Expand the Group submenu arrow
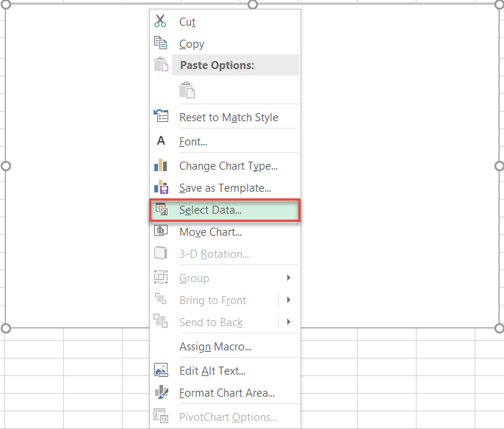The height and width of the screenshot is (429, 504). [289, 278]
